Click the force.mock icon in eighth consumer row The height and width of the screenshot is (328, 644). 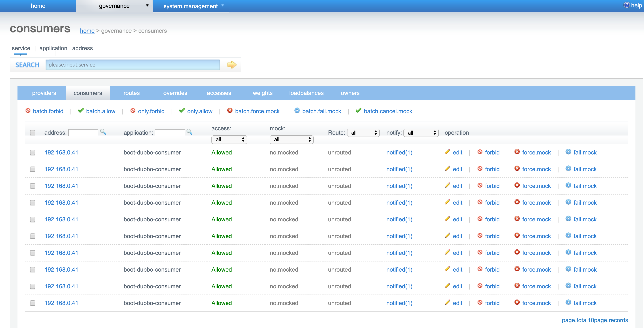[x=517, y=269]
